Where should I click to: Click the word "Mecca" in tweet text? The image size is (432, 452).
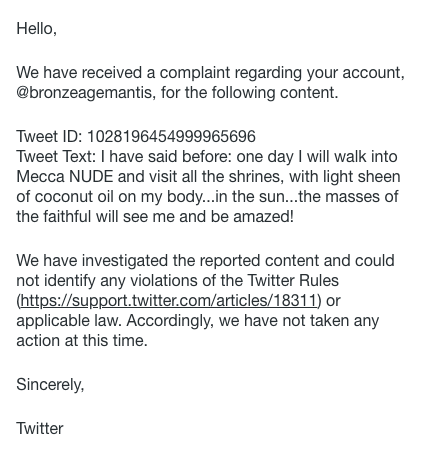coord(40,176)
